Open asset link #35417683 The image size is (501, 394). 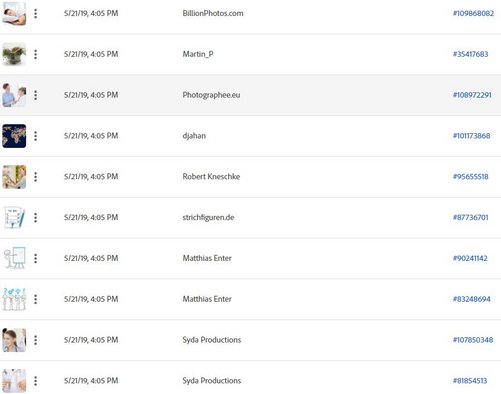(x=470, y=54)
